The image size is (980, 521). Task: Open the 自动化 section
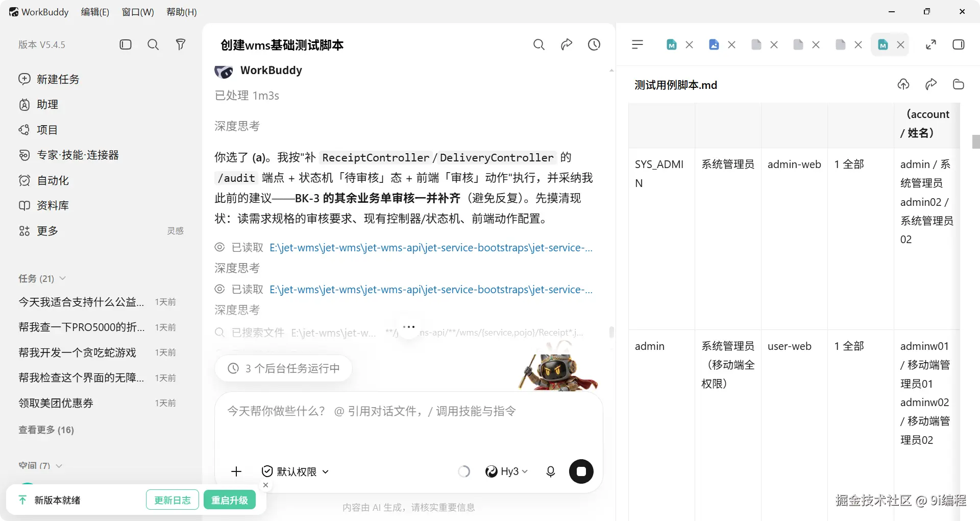point(44,180)
